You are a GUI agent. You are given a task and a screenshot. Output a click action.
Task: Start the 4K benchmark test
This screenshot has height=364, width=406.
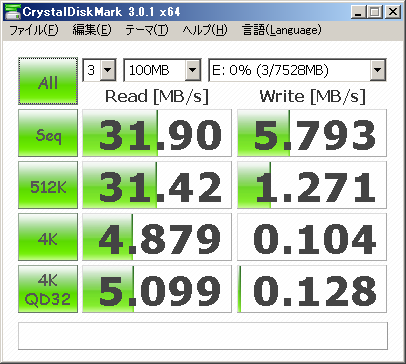[48, 237]
